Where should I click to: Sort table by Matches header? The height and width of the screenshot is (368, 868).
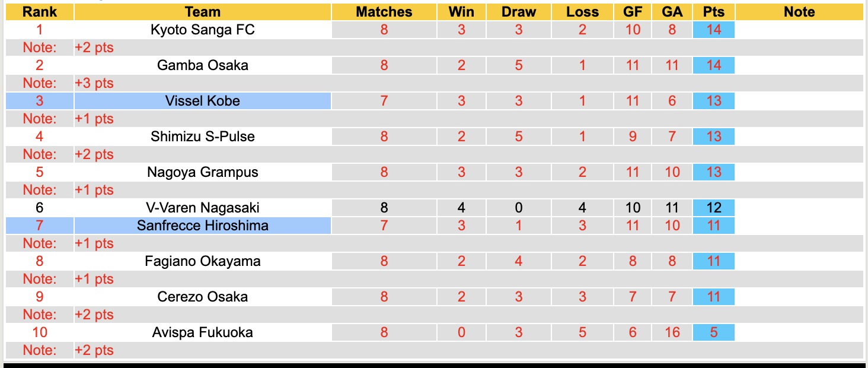tap(384, 12)
